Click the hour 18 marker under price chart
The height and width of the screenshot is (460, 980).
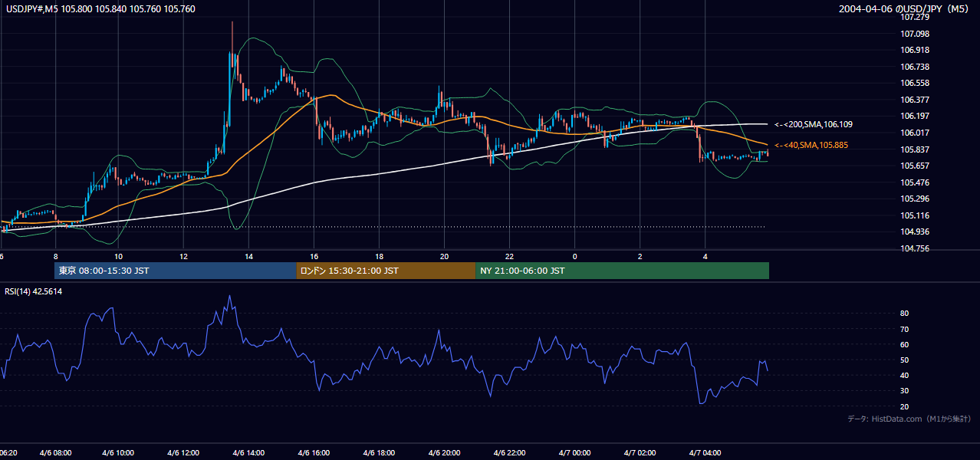pyautogui.click(x=379, y=256)
